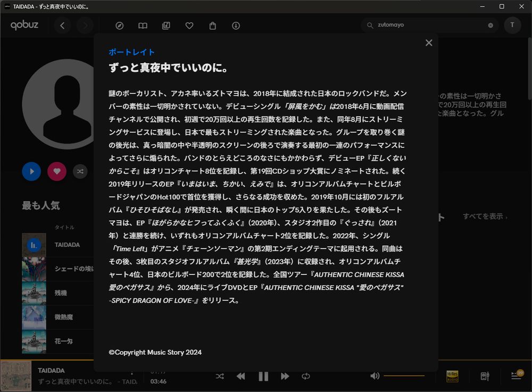Toggle shuffle in the player bar

point(220,376)
